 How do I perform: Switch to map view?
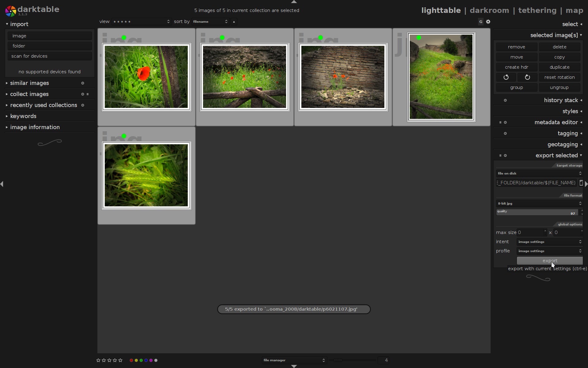point(574,10)
